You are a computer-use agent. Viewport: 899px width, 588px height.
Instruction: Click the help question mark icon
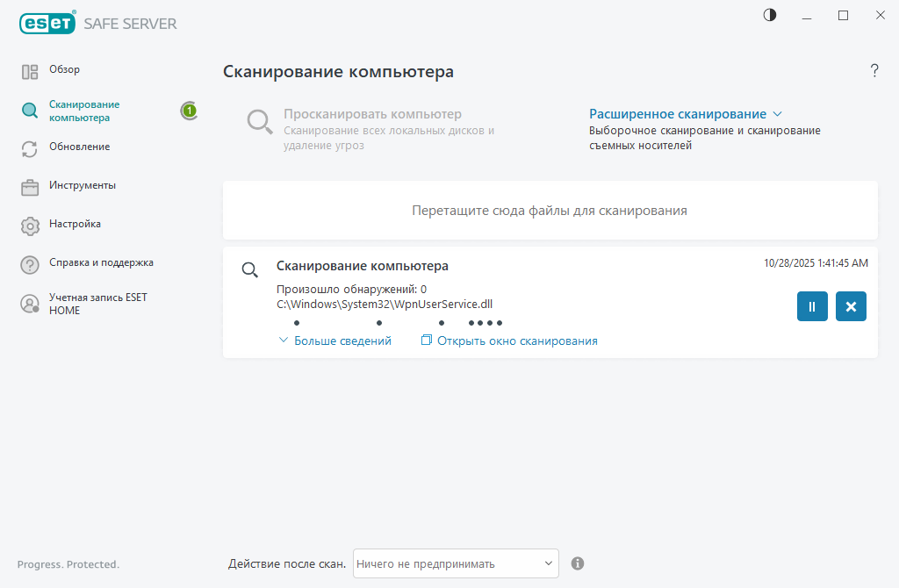874,71
